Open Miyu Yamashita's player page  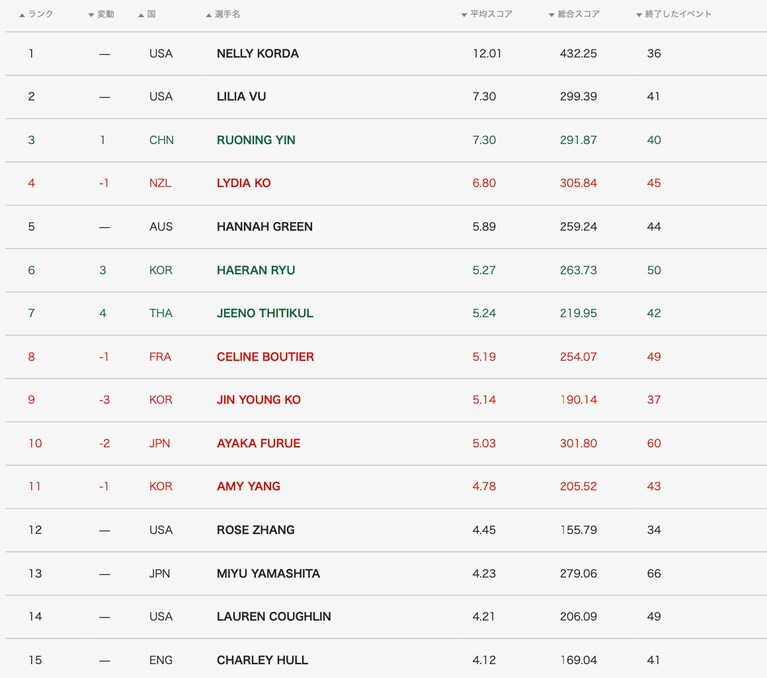click(268, 574)
